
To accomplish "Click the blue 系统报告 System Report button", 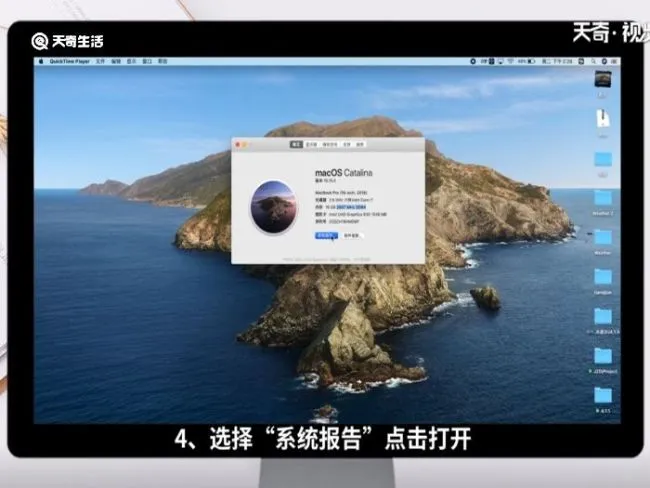I will pos(326,236).
